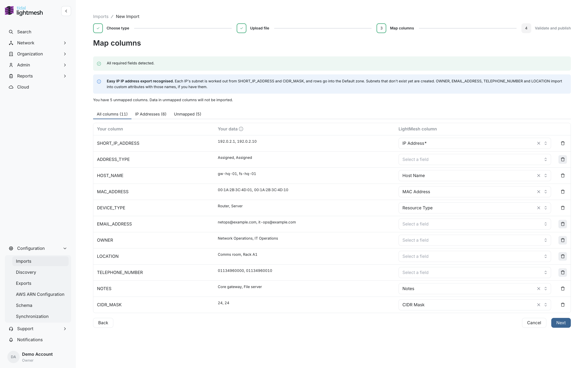This screenshot has height=368, width=588.
Task: Open field dropdown for EMAIL_ADDRESS row
Action: [474, 224]
